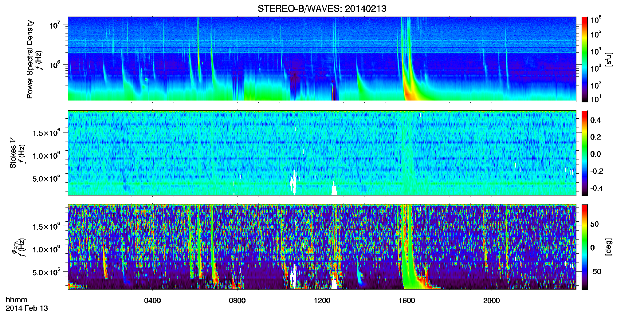The height and width of the screenshot is (332, 644).
Task: Click the intense 1600 radio burst in top panel
Action: coord(410,83)
